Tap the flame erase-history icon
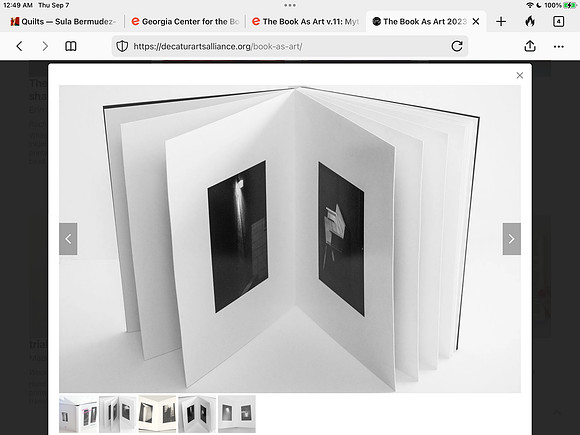 [x=530, y=21]
